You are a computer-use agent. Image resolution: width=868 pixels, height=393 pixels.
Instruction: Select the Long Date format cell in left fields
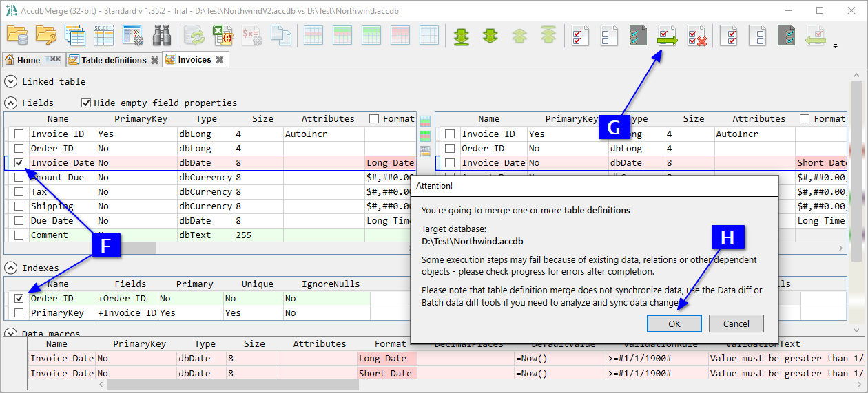click(390, 163)
